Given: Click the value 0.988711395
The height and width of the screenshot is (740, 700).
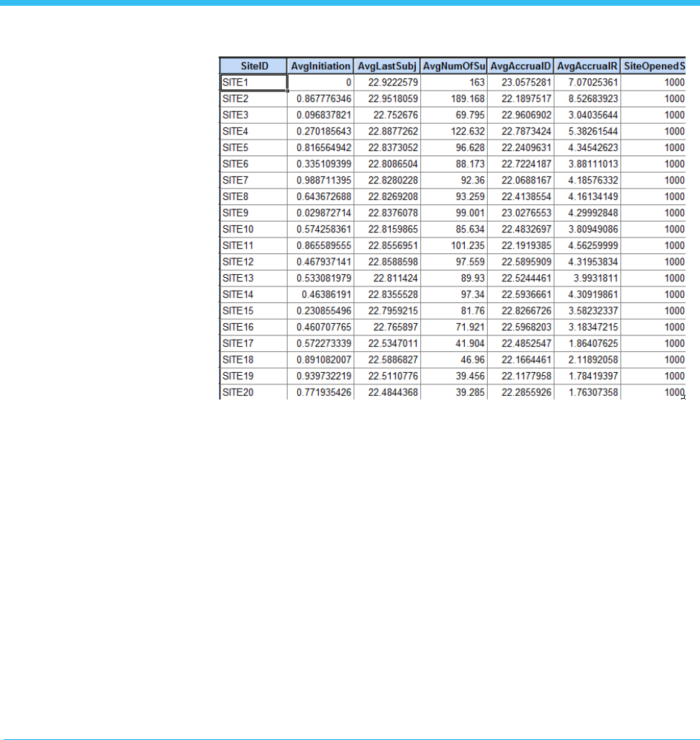Looking at the screenshot, I should tap(324, 180).
